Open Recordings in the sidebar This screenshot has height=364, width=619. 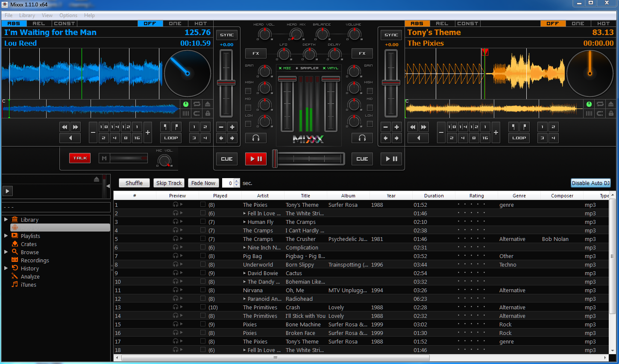tap(35, 260)
